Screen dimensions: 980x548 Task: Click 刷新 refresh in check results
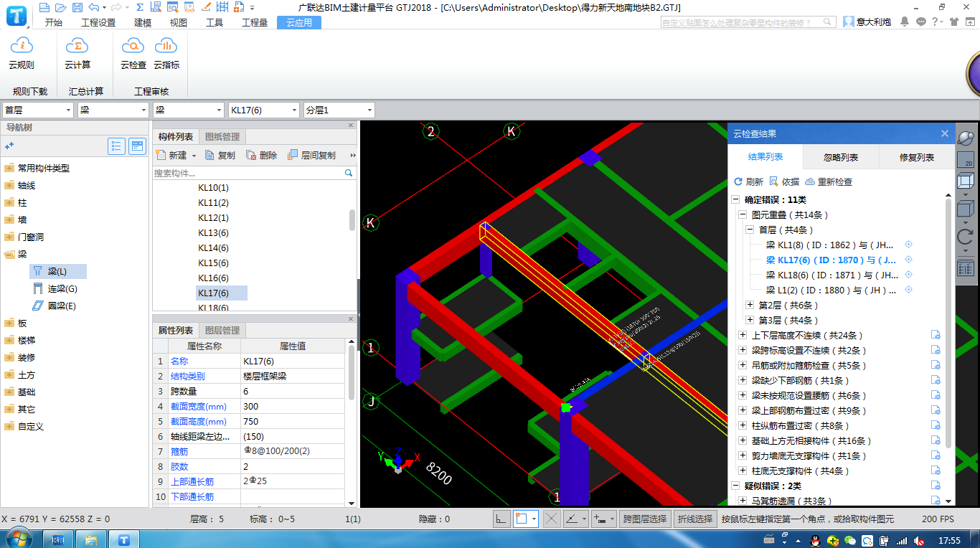click(x=748, y=182)
